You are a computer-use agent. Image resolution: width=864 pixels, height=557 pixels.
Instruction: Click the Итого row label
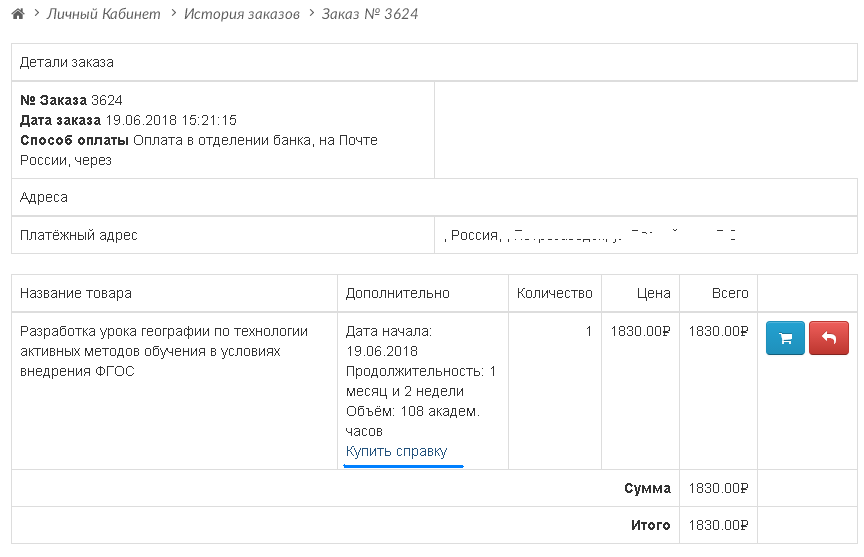click(x=649, y=525)
